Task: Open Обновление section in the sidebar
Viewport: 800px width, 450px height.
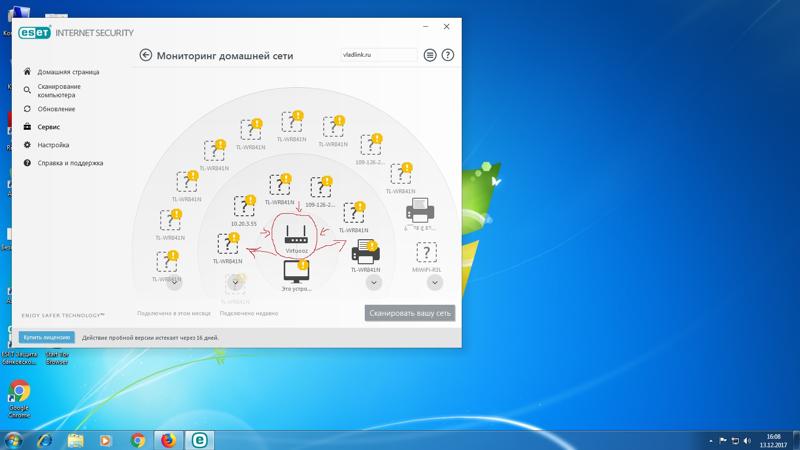Action: point(49,109)
